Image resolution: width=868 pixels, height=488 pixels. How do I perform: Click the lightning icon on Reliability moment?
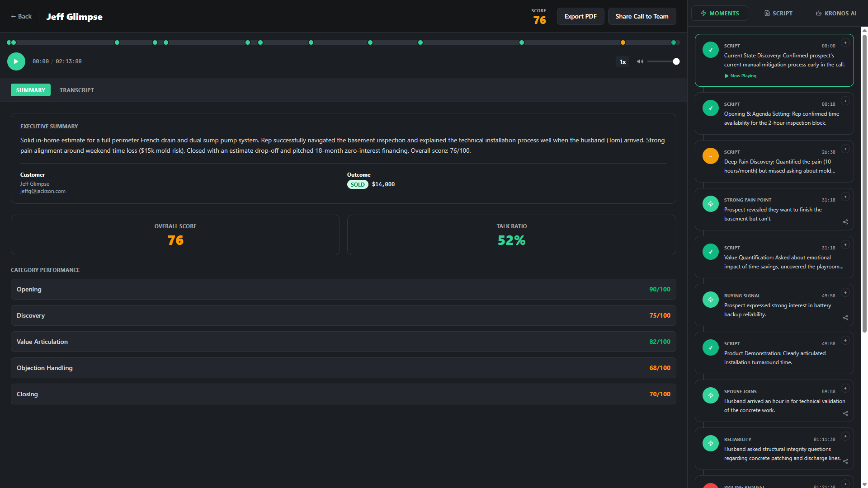(x=710, y=443)
